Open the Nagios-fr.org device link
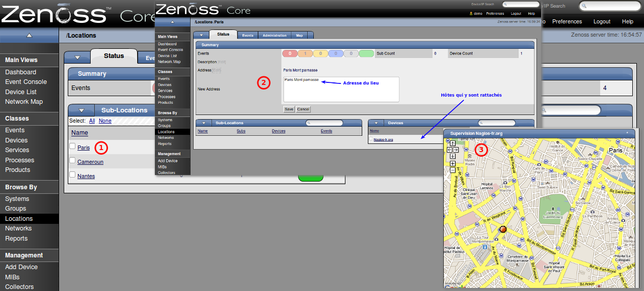 click(383, 139)
